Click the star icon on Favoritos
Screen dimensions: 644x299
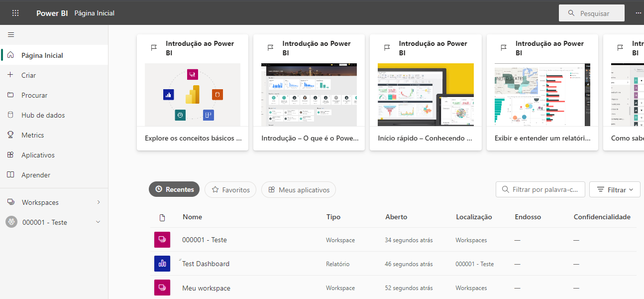pos(215,189)
